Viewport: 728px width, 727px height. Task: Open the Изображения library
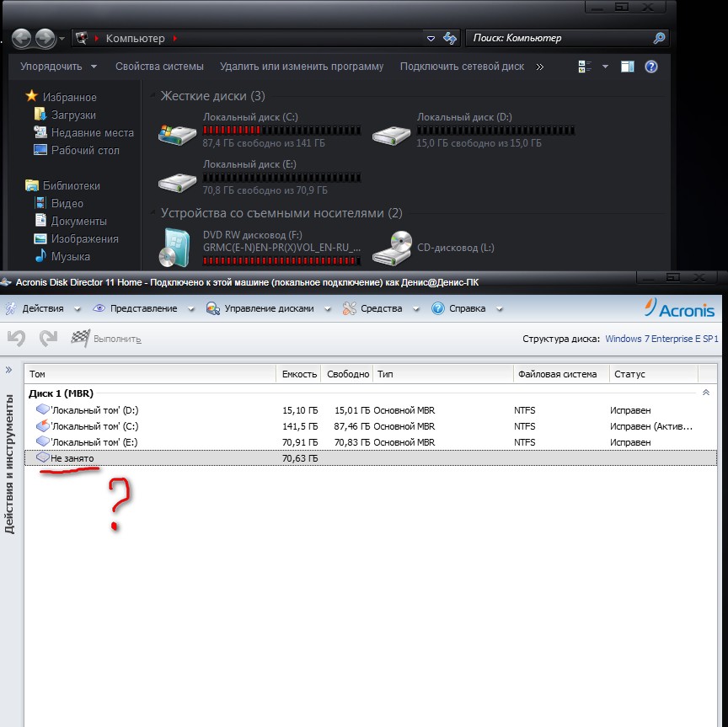(77, 238)
